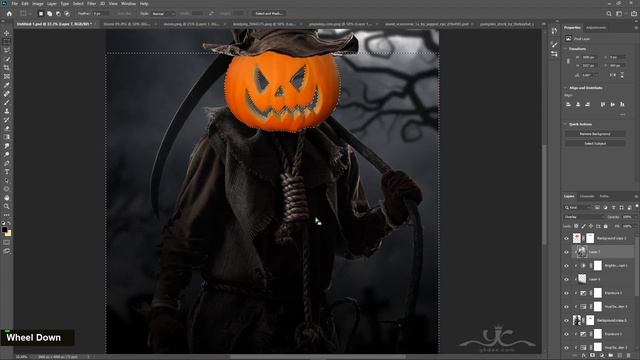Select the Eyedropper tool

pyautogui.click(x=7, y=85)
